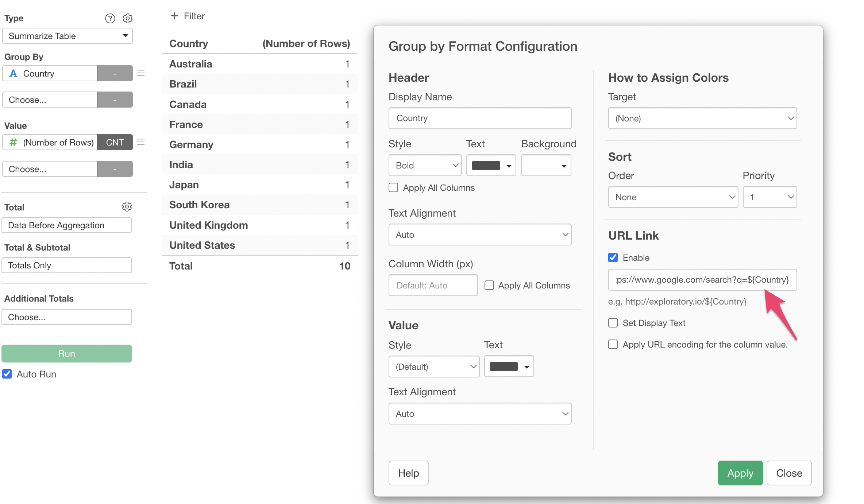
Task: Open the header Style Bold dropdown
Action: tap(425, 166)
